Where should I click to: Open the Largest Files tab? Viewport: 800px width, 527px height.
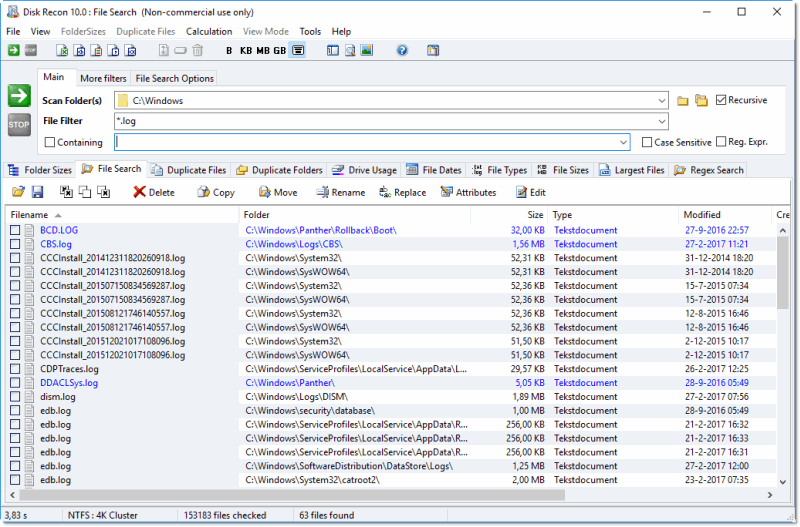(x=632, y=170)
